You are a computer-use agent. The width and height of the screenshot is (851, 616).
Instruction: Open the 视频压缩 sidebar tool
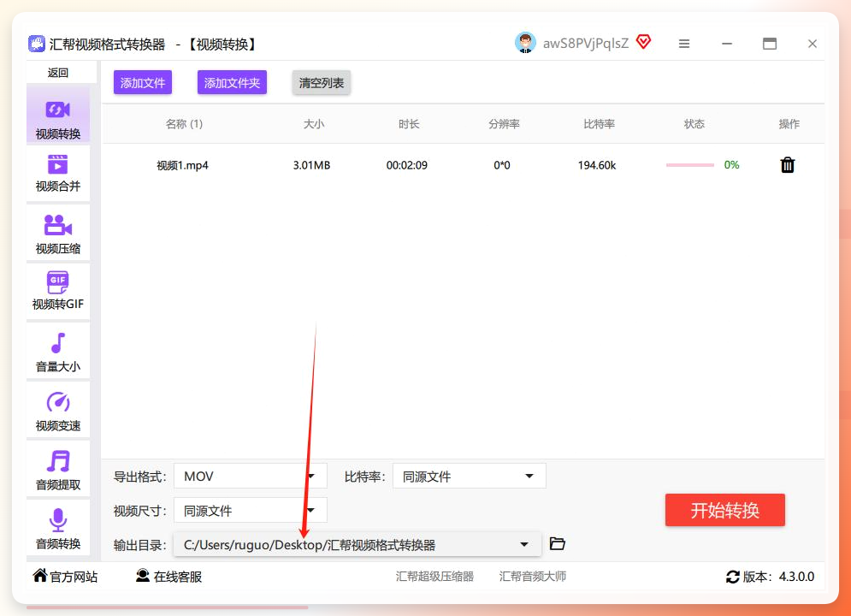58,234
